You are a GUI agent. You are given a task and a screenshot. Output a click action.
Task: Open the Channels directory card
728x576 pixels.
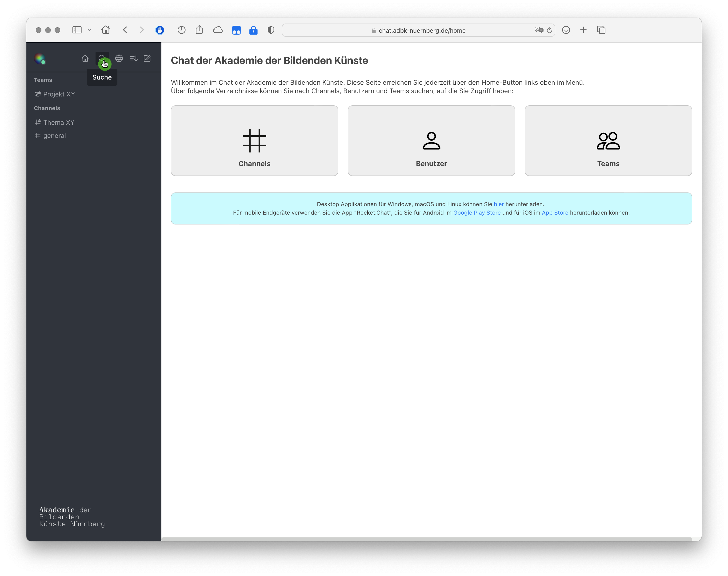click(x=254, y=140)
